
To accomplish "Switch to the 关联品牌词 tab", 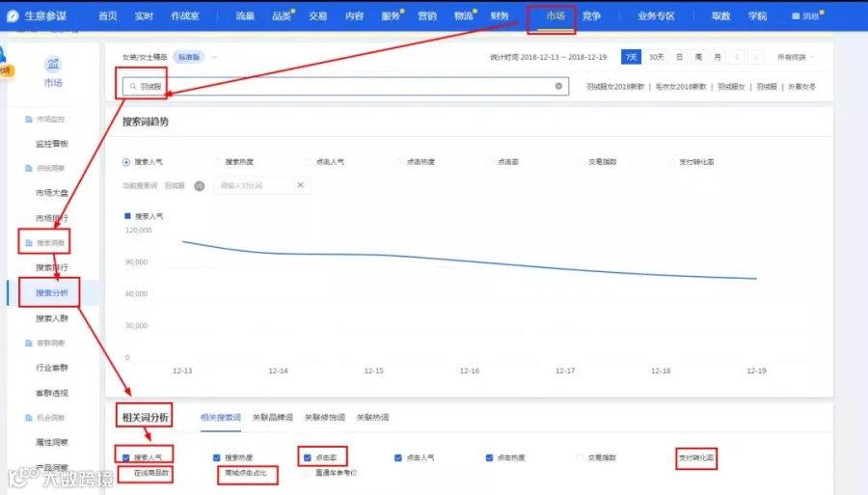I will point(272,418).
